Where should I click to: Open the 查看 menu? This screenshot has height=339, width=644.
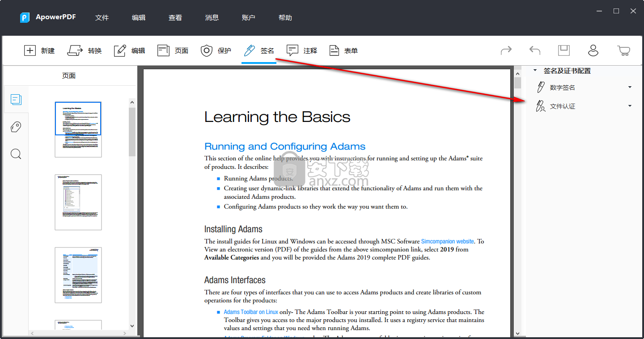click(x=175, y=17)
